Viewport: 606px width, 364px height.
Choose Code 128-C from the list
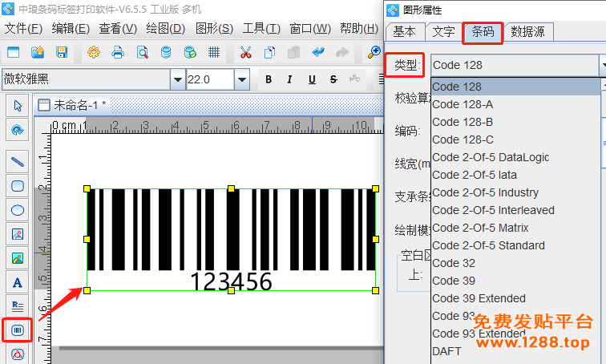(516, 140)
